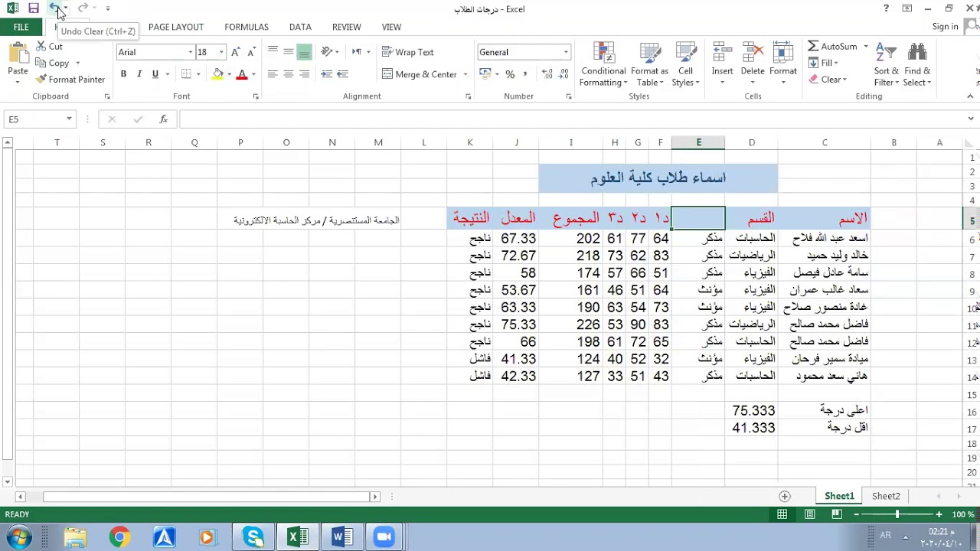Toggle Wrap Text
980x551 pixels.
coord(408,52)
